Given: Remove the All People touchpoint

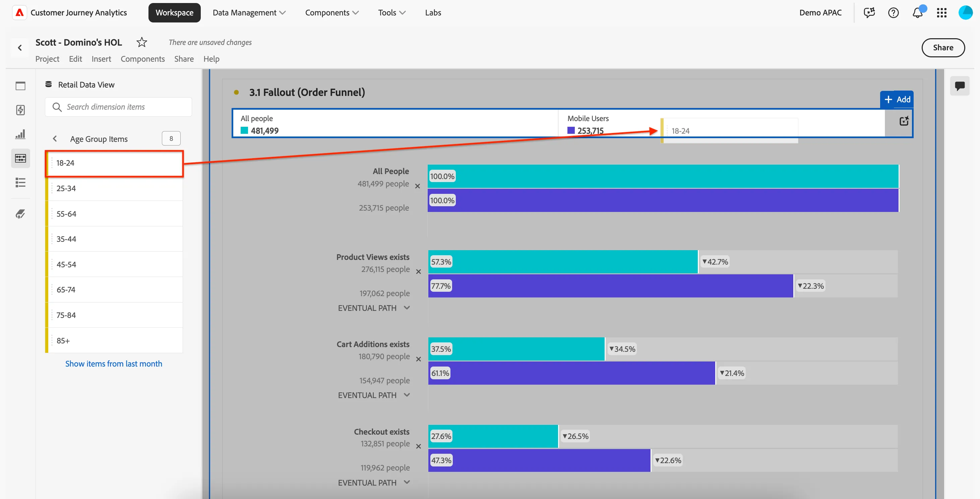Looking at the screenshot, I should (417, 186).
